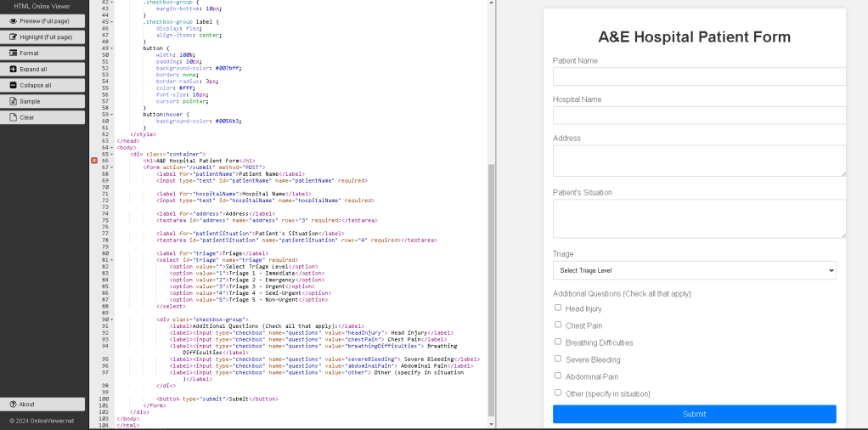Click the Chest Pain label text

[x=583, y=325]
